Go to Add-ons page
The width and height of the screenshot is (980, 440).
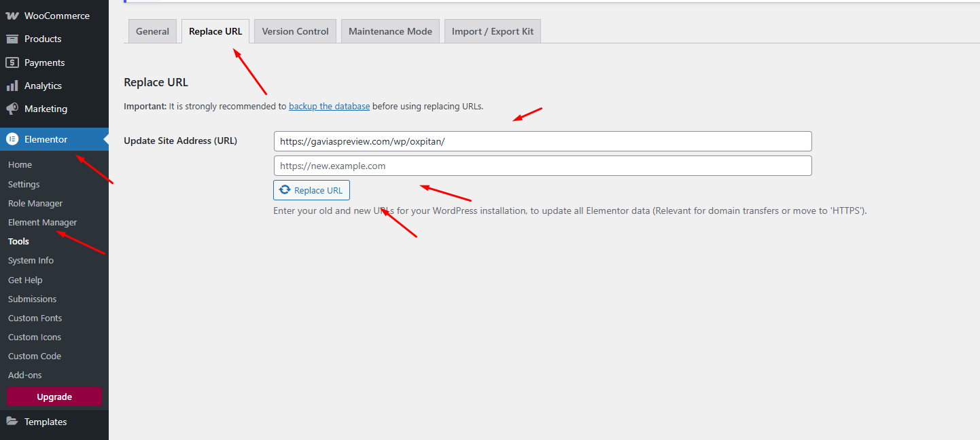(24, 375)
